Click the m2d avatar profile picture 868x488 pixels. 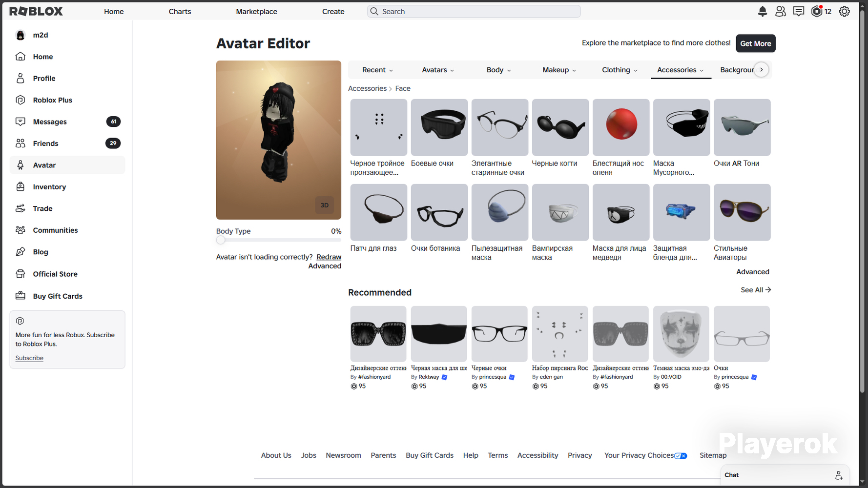pos(21,35)
